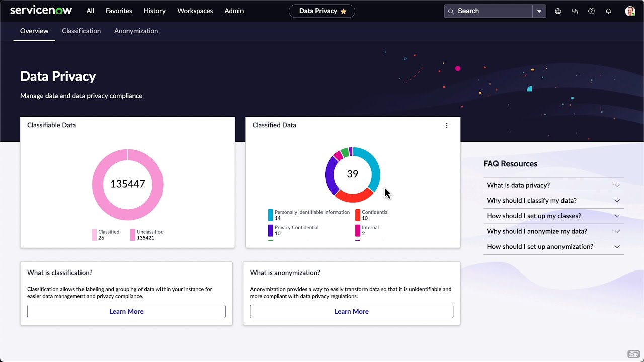The height and width of the screenshot is (362, 644).
Task: Click the Classified legend color swatch
Action: click(x=94, y=235)
